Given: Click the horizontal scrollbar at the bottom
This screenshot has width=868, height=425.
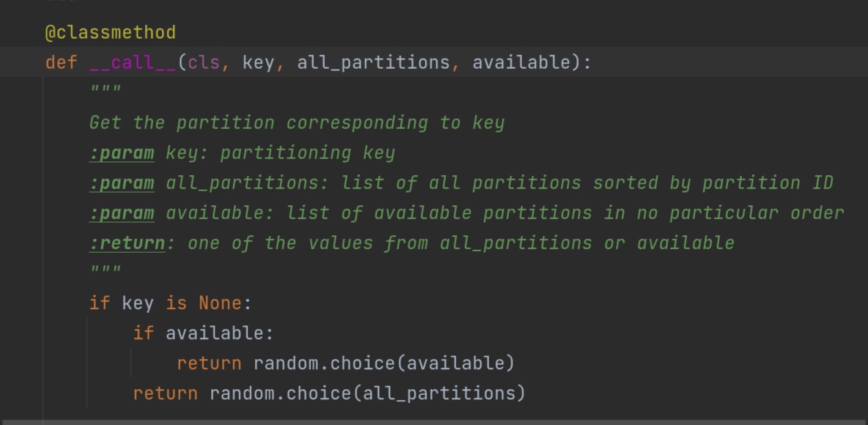Looking at the screenshot, I should coord(434,422).
